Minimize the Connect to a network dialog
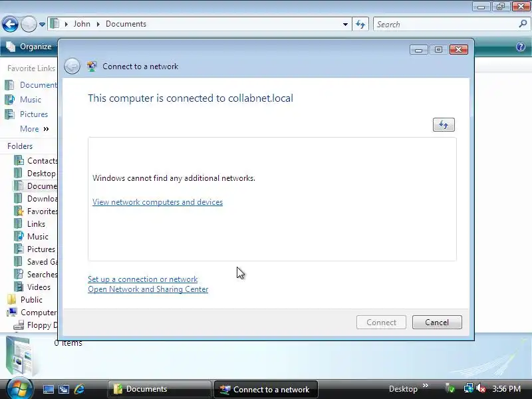The image size is (532, 399). pyautogui.click(x=418, y=50)
